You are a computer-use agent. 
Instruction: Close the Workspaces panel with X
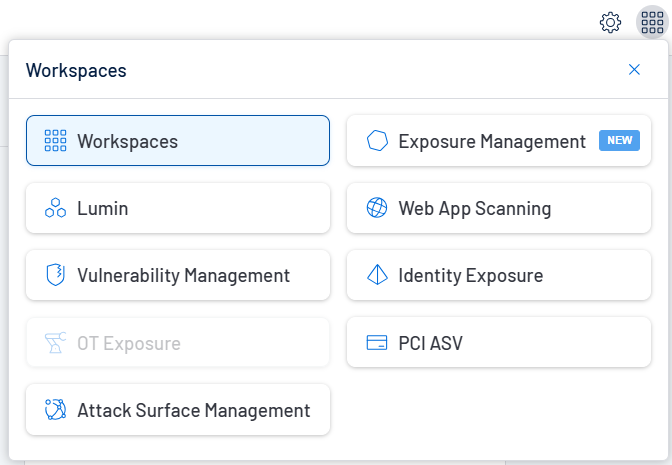(634, 70)
